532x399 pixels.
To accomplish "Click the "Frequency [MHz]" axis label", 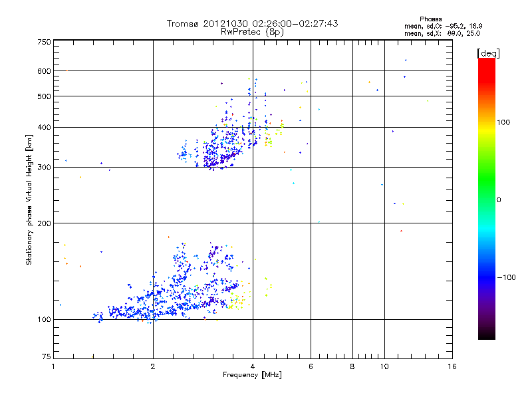I will [252, 375].
